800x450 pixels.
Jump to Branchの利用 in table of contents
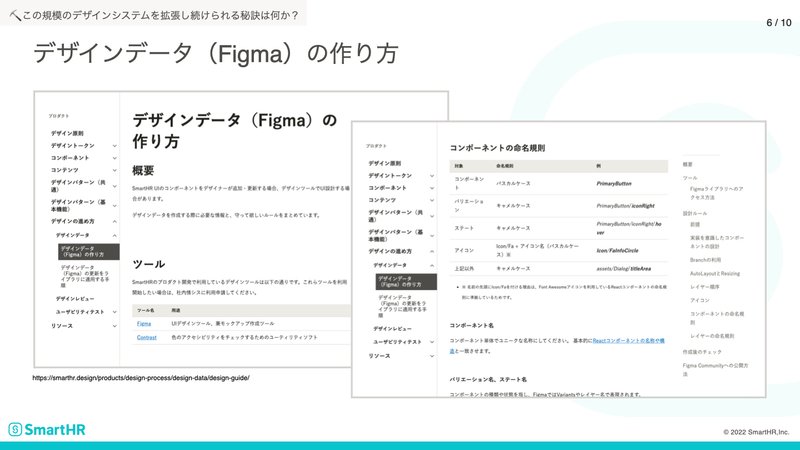pyautogui.click(x=705, y=260)
